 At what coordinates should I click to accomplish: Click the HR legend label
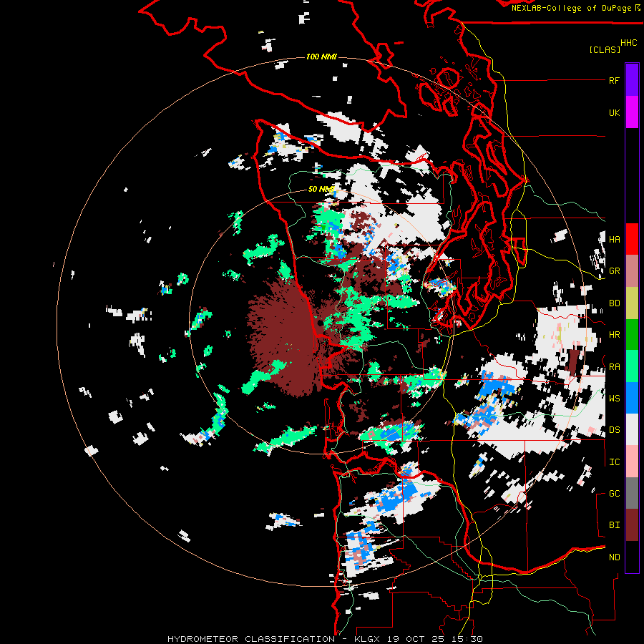click(x=614, y=335)
